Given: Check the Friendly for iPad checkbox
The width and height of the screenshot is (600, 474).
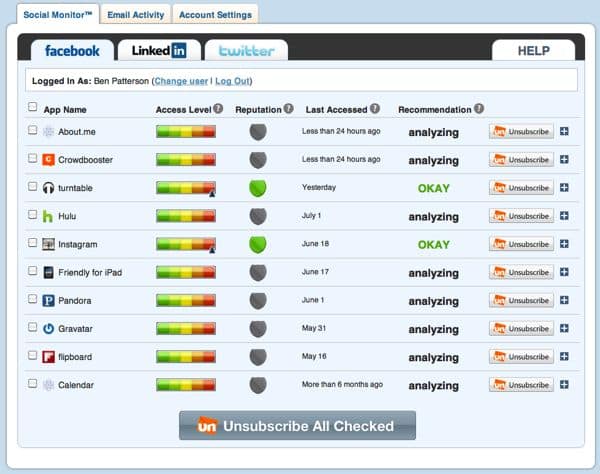Looking at the screenshot, I should coord(33,271).
